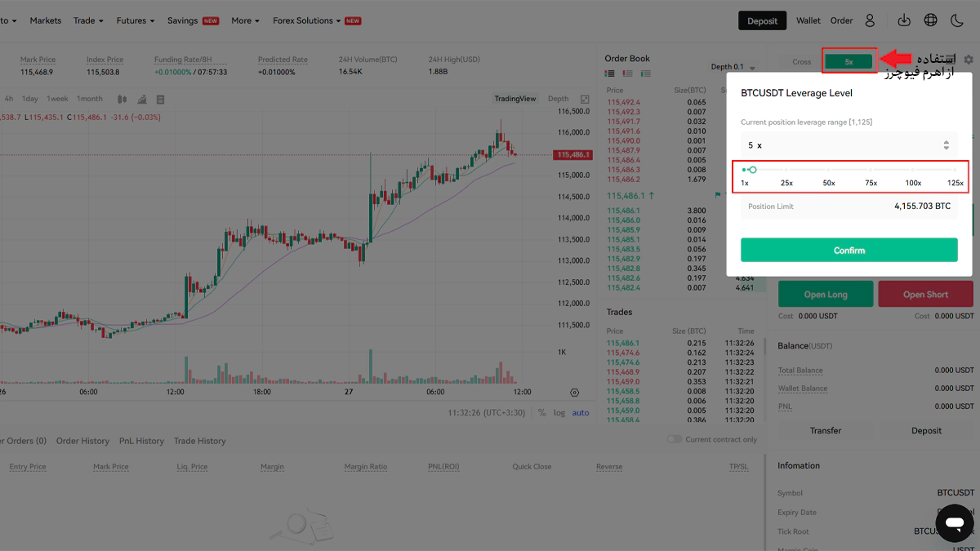Open the user account profile icon
980x551 pixels.
click(x=870, y=20)
